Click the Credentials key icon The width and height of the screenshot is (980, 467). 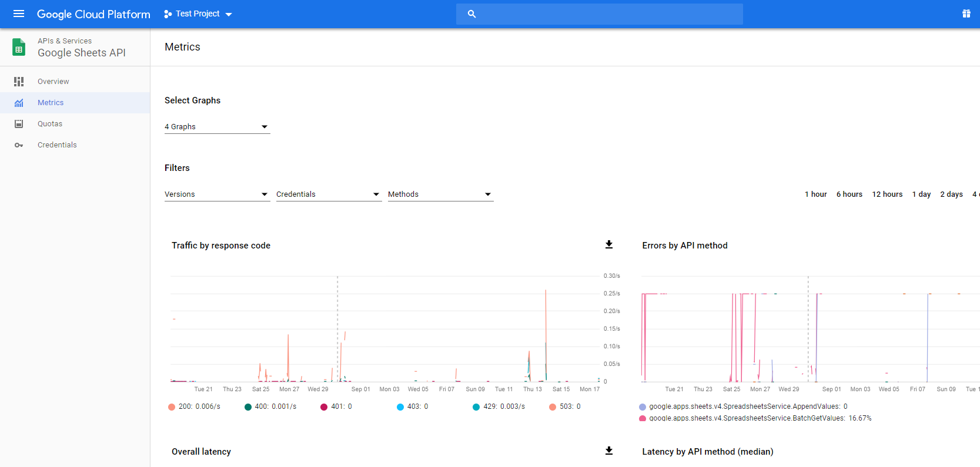coord(19,145)
